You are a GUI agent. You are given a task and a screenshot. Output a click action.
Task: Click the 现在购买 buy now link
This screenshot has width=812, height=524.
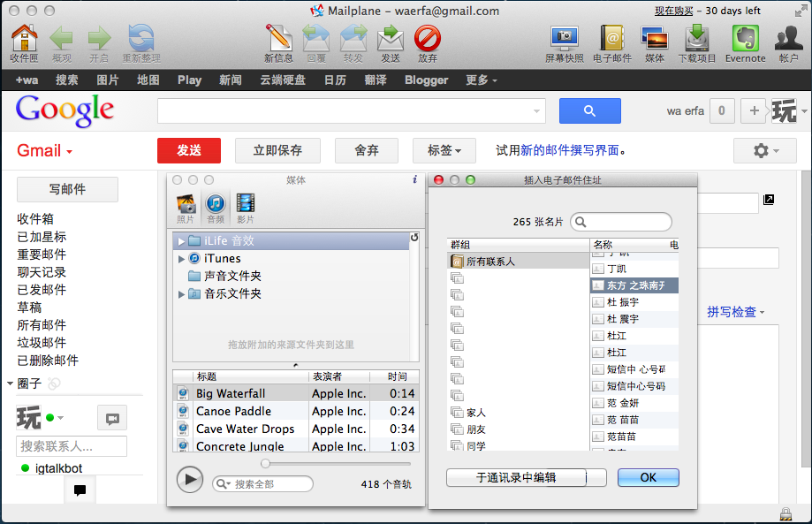tap(673, 11)
